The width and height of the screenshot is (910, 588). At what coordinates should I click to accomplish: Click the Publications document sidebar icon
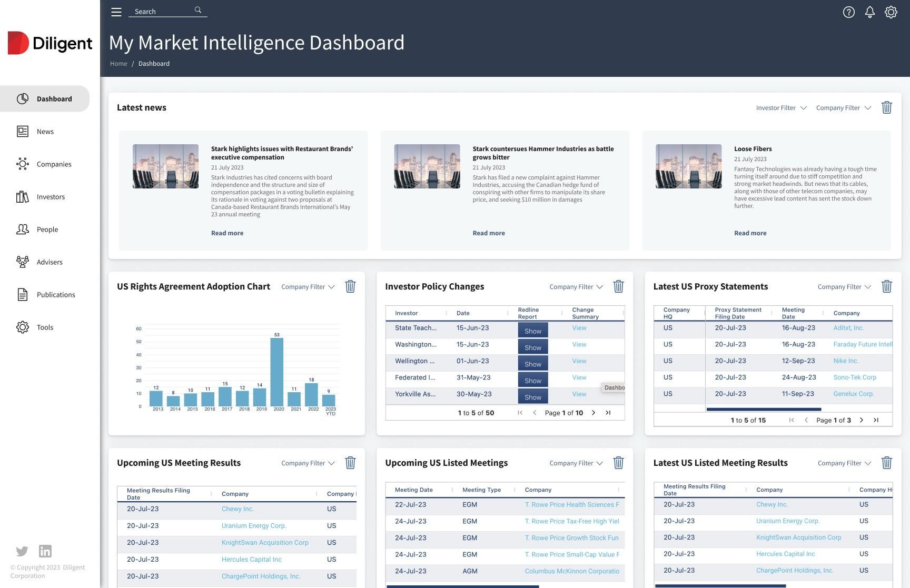tap(23, 294)
